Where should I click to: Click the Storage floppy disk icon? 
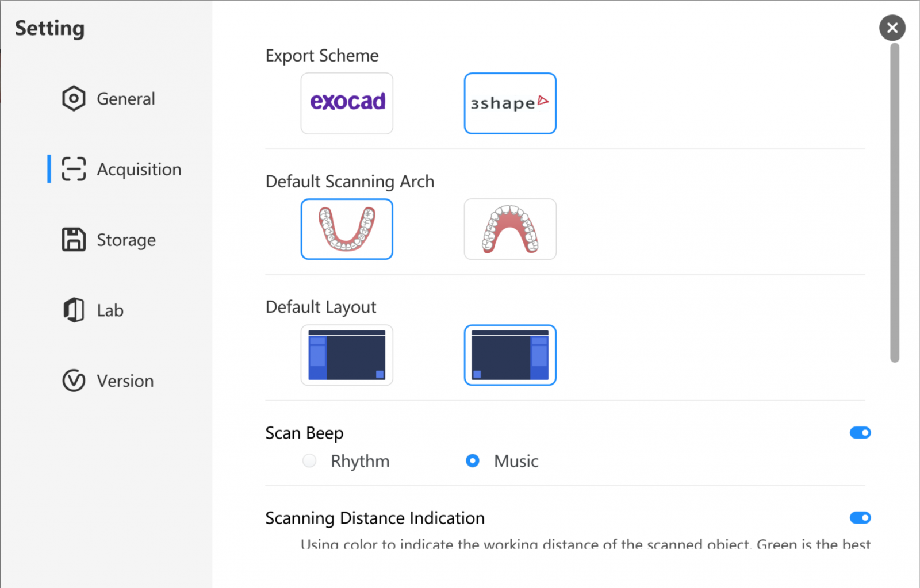pyautogui.click(x=74, y=240)
